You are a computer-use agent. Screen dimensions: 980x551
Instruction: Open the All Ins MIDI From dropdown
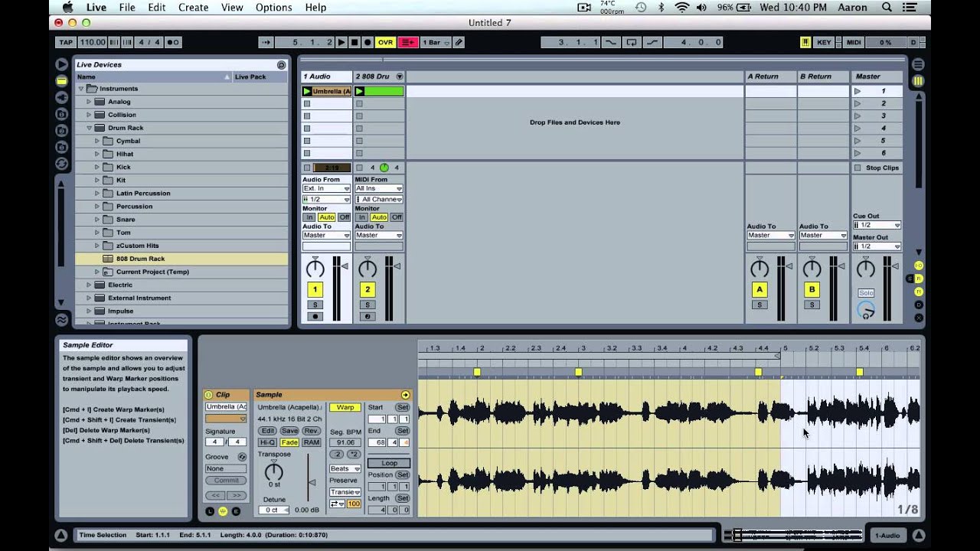(x=379, y=188)
